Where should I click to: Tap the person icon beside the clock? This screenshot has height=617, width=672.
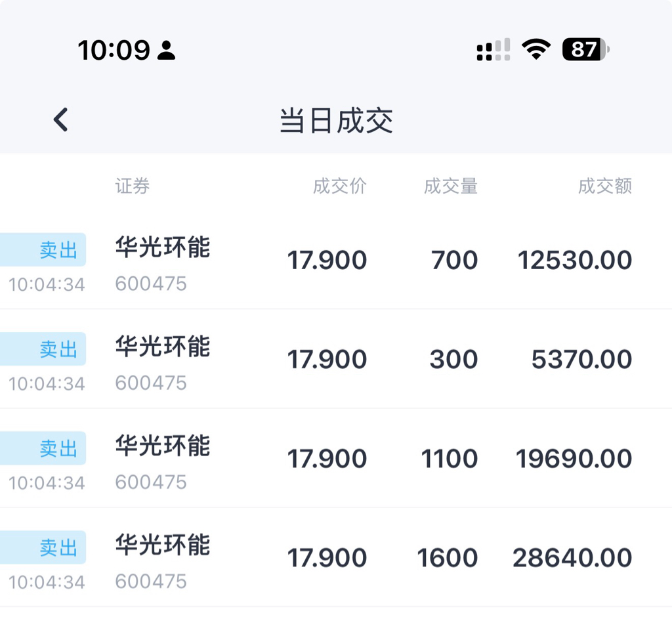click(167, 50)
